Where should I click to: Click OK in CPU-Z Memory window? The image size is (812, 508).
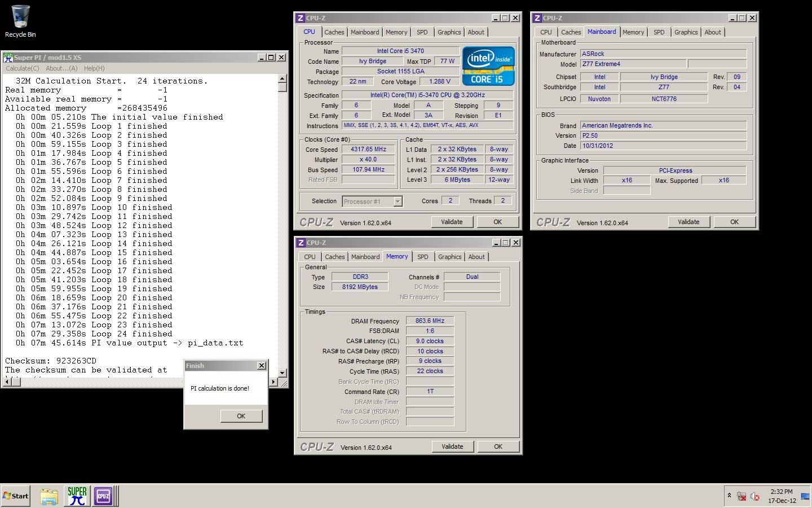(498, 446)
